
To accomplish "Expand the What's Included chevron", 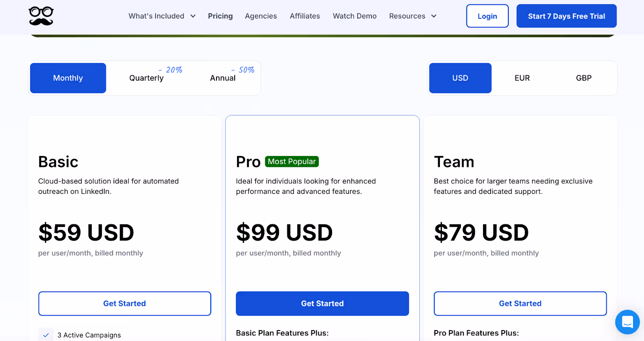I will click(193, 16).
